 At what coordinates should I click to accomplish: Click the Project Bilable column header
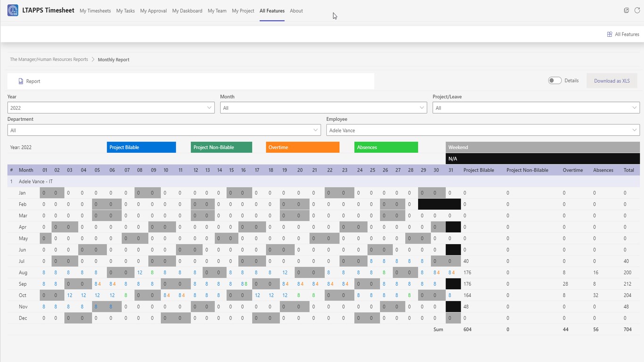(x=479, y=170)
